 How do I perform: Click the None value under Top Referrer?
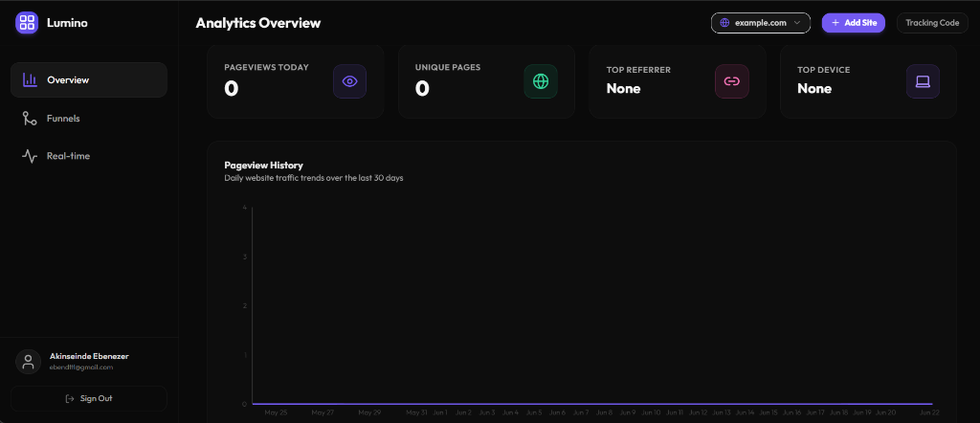pos(623,89)
